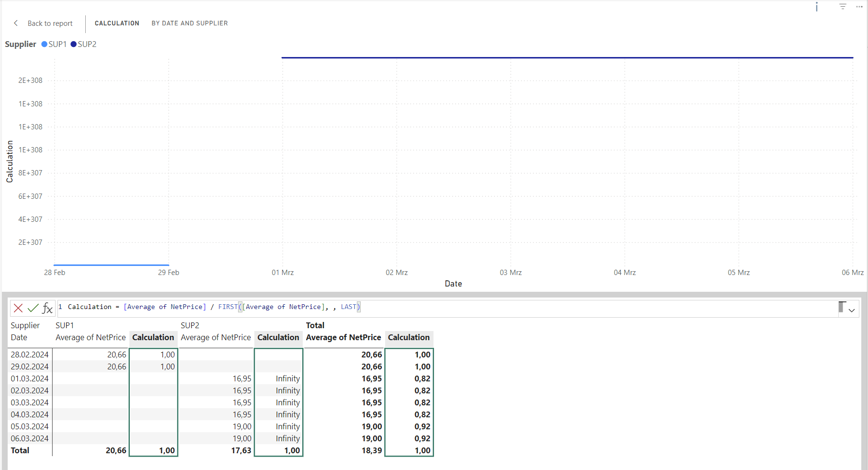Click the formula editor scrollbar minimap
This screenshot has height=470, width=868.
pyautogui.click(x=841, y=307)
